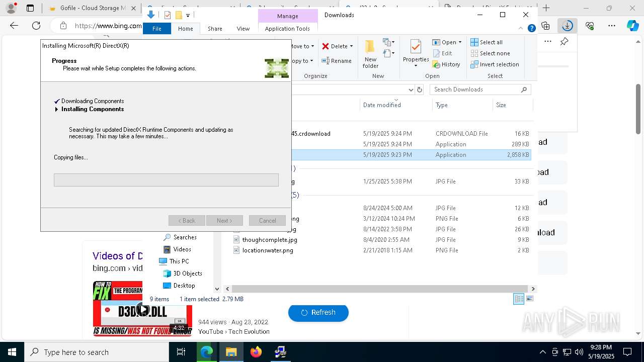Click the taskbar search box
This screenshot has height=362, width=644.
point(97,352)
